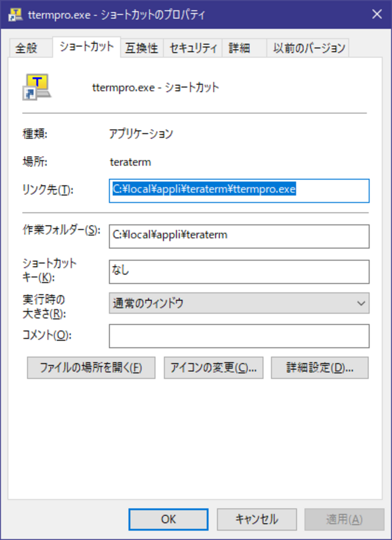Image resolution: width=392 pixels, height=540 pixels.
Task: Open the セキュリティ tab
Action: point(193,48)
